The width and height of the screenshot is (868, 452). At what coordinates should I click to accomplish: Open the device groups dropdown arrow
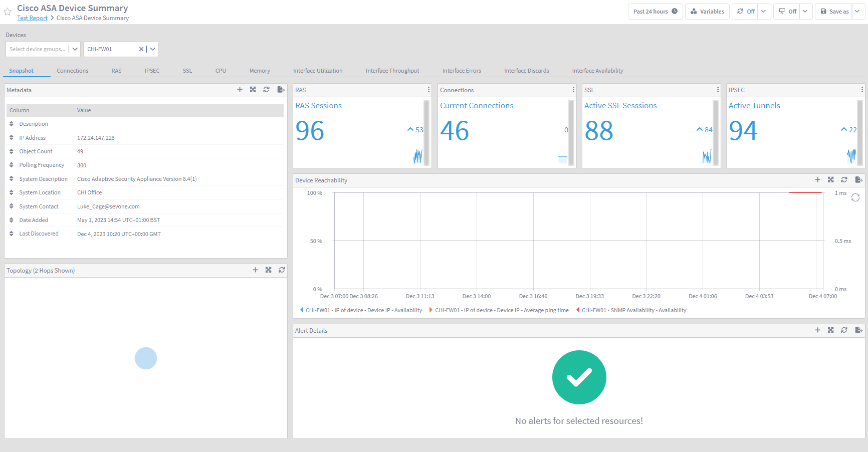[x=75, y=49]
